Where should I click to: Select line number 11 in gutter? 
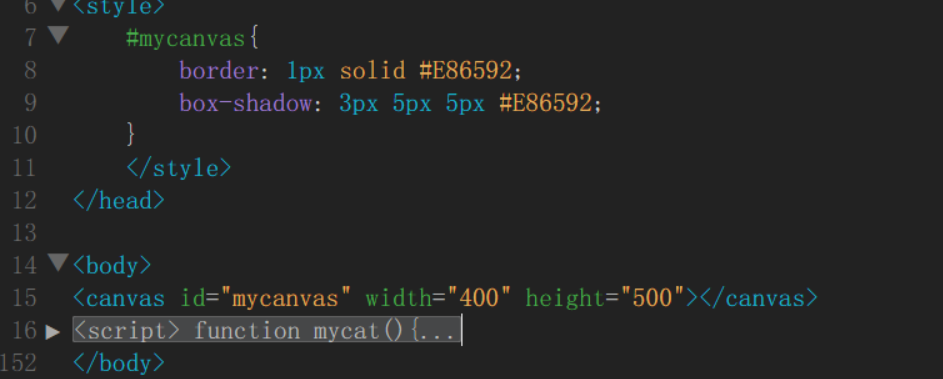click(25, 168)
